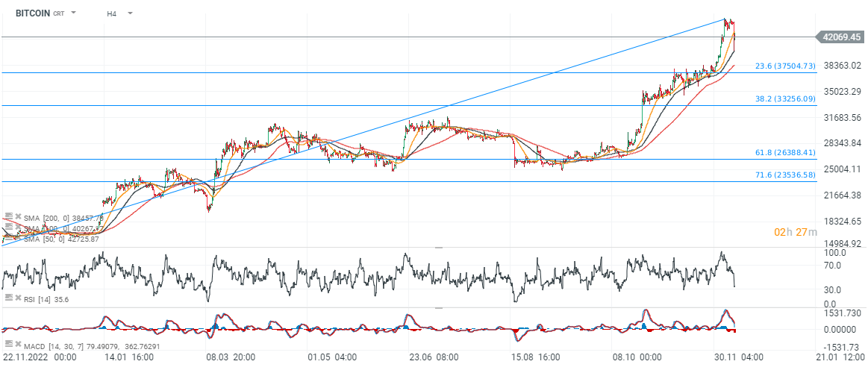
Task: Open RSI indicator settings icon
Action: coord(8,298)
